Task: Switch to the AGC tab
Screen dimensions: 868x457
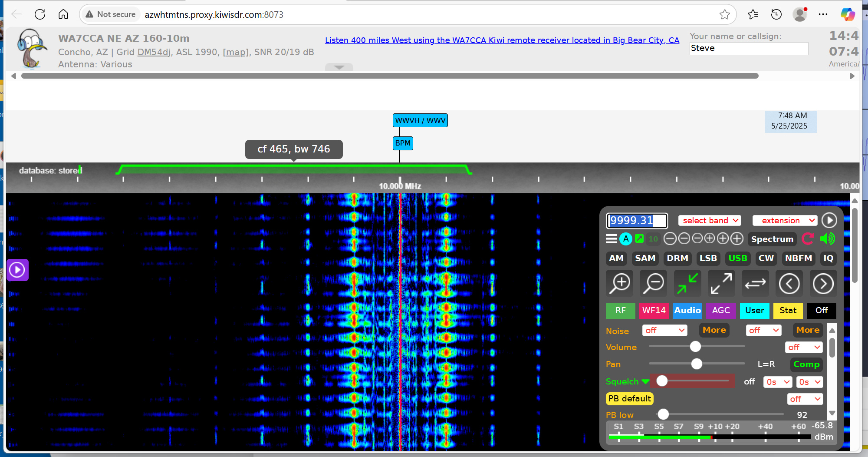Action: point(721,310)
